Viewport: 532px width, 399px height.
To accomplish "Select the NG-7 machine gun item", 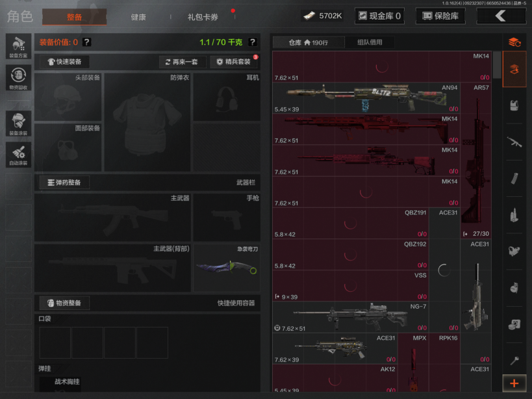I will pos(351,317).
